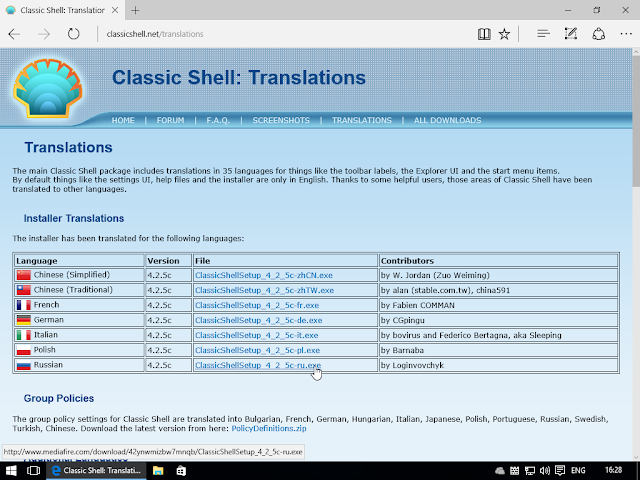Screen dimensions: 640x480
Task: Go back with the browser back arrow
Action: click(14, 34)
